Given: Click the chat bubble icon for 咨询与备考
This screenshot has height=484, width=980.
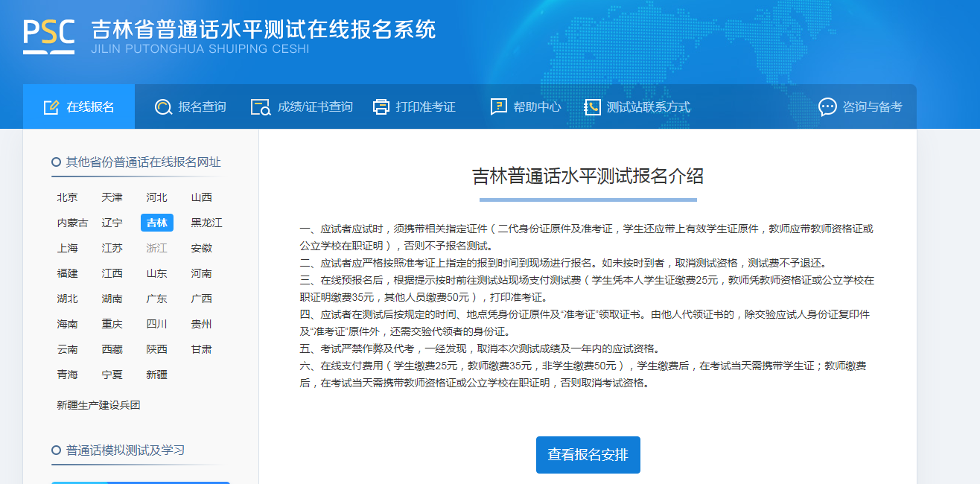Looking at the screenshot, I should (827, 107).
